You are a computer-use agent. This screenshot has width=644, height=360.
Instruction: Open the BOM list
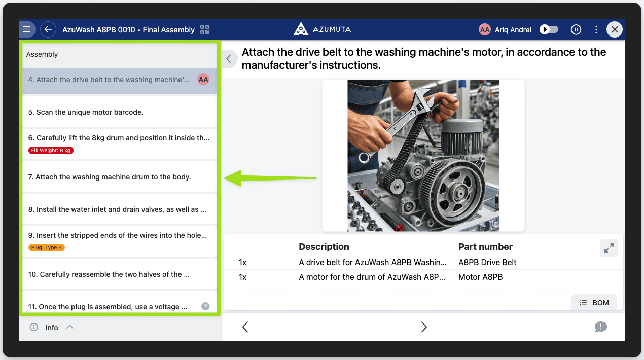click(594, 303)
